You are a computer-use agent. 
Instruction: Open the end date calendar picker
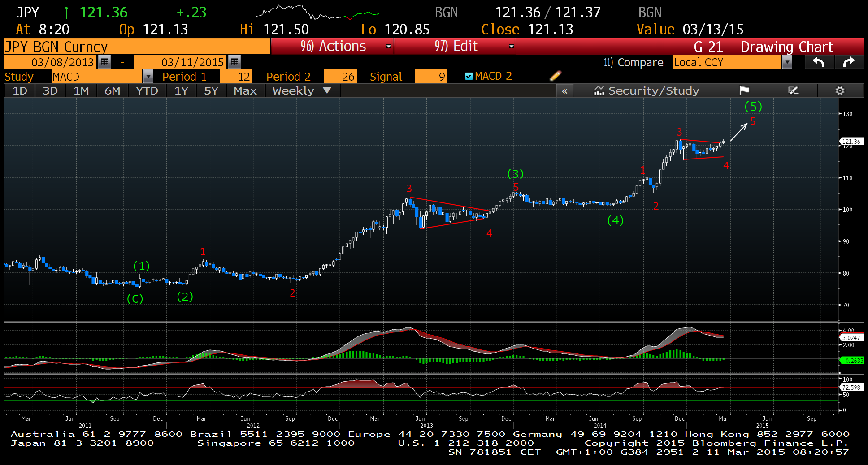(234, 62)
